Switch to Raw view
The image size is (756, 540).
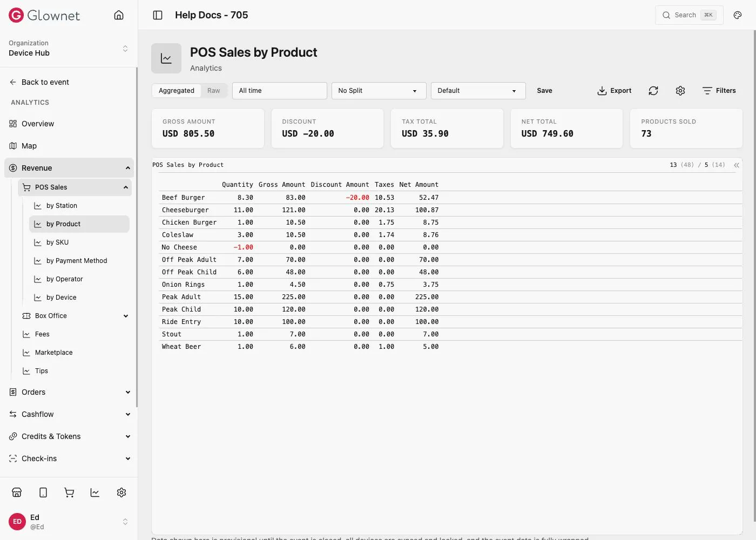coord(214,91)
